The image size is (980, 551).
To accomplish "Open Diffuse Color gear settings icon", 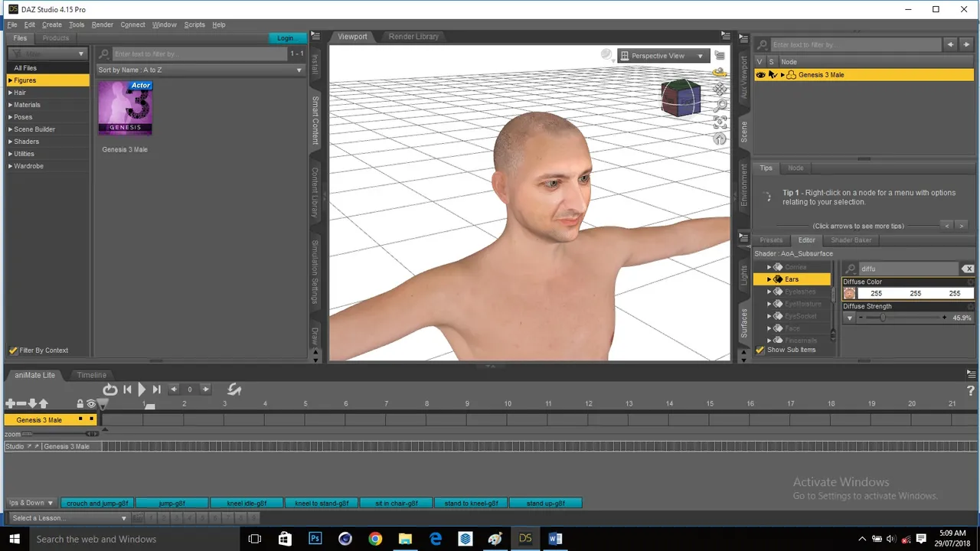I will tap(971, 282).
